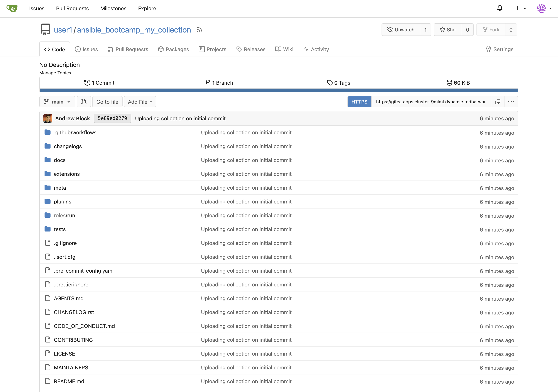Screen dimensions: 558x392
Task: View commit 5e89ed0279
Action: 112,118
